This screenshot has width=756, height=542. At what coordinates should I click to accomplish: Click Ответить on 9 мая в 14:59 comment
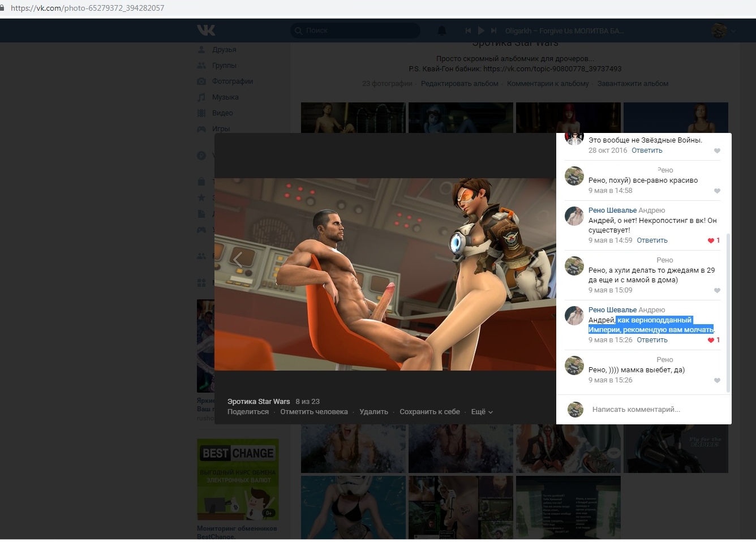(652, 240)
